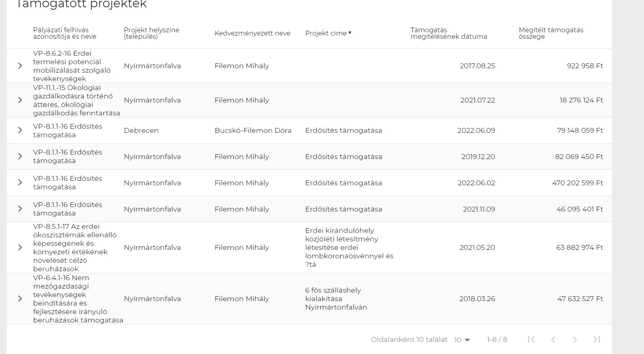
Task: Jump to the last page of results
Action: point(597,339)
